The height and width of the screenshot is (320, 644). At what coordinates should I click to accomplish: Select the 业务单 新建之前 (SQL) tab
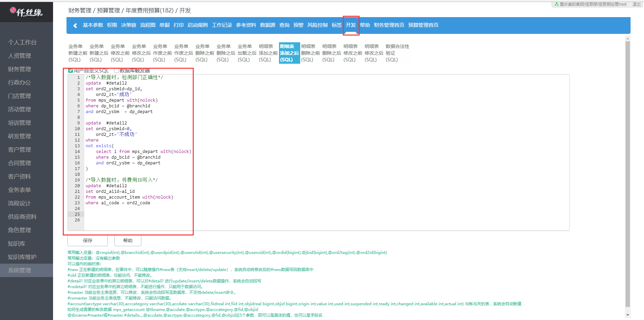(78, 53)
